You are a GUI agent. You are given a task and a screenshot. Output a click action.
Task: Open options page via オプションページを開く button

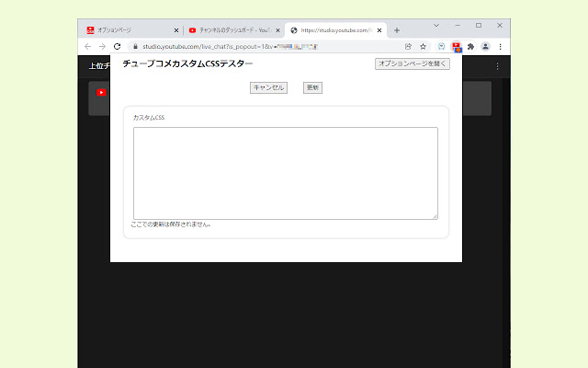click(x=413, y=63)
